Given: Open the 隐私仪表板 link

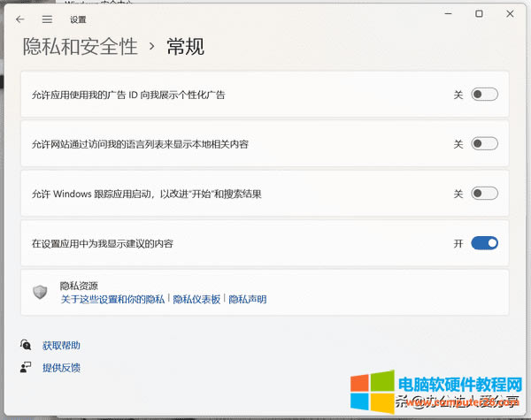Looking at the screenshot, I should pyautogui.click(x=196, y=300).
